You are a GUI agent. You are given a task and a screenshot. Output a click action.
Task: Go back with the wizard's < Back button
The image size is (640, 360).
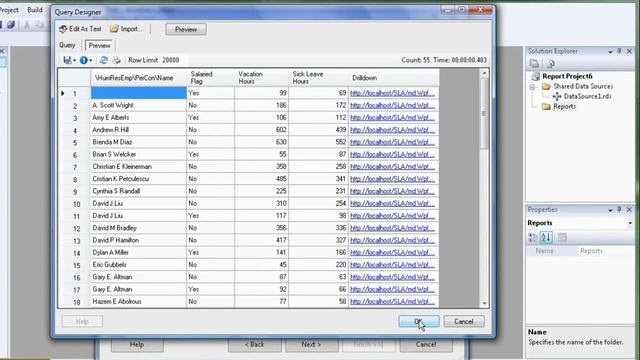[255, 344]
